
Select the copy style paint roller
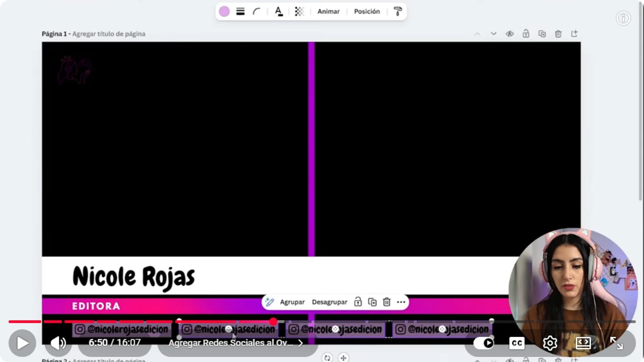(x=398, y=12)
